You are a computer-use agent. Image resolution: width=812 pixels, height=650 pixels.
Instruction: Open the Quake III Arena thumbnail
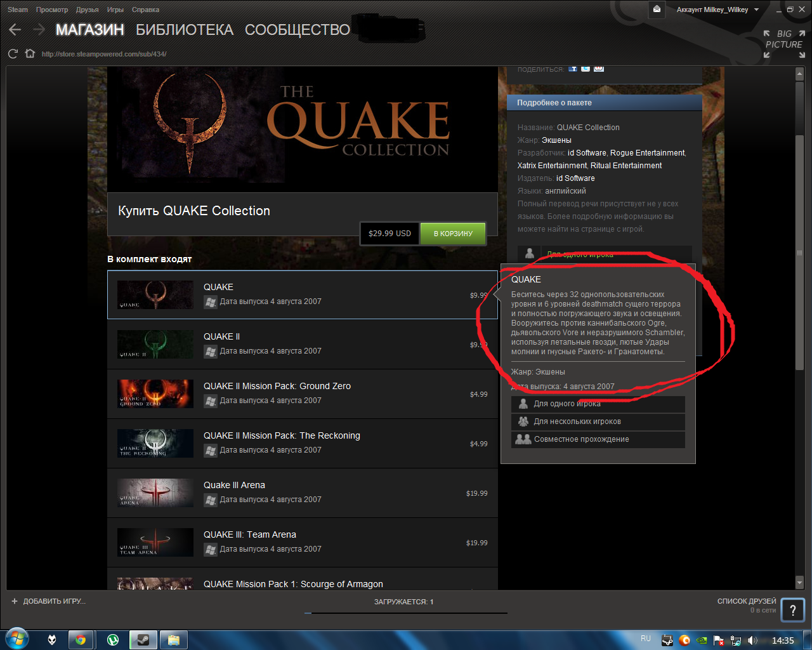coord(155,493)
